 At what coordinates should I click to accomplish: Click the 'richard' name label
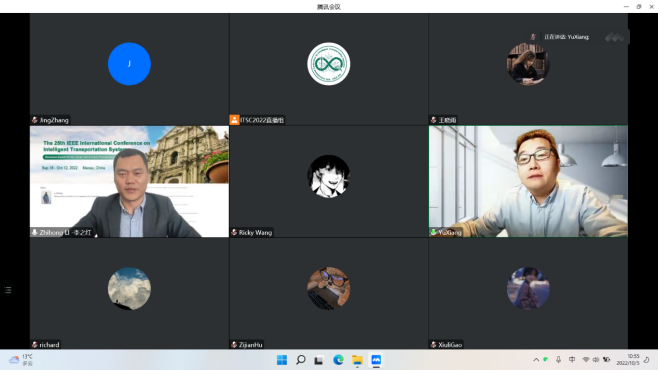tap(50, 345)
